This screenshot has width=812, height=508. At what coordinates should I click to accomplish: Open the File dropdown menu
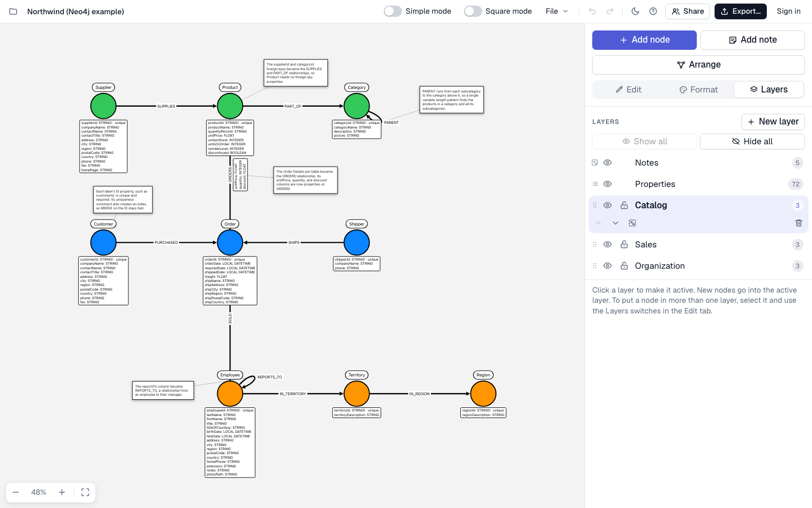click(x=557, y=11)
